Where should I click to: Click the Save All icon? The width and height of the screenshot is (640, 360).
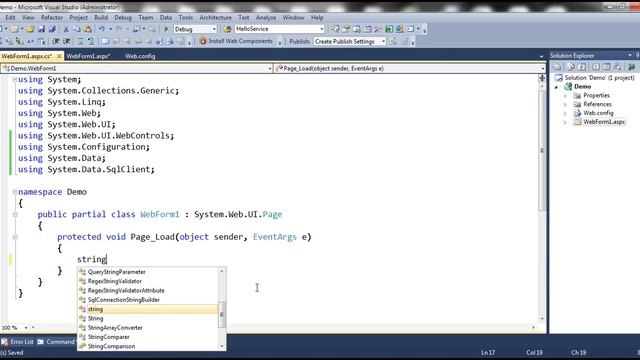click(x=52, y=29)
